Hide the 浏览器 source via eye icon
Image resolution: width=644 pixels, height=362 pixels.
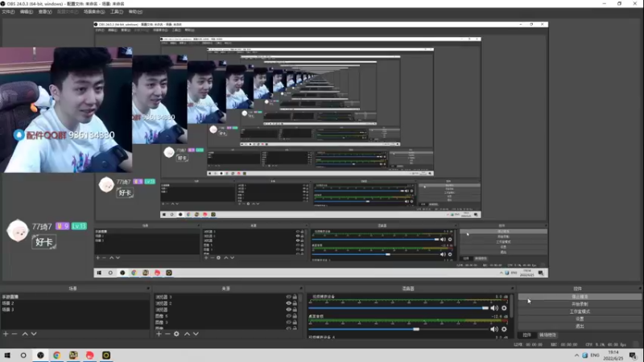point(289,310)
